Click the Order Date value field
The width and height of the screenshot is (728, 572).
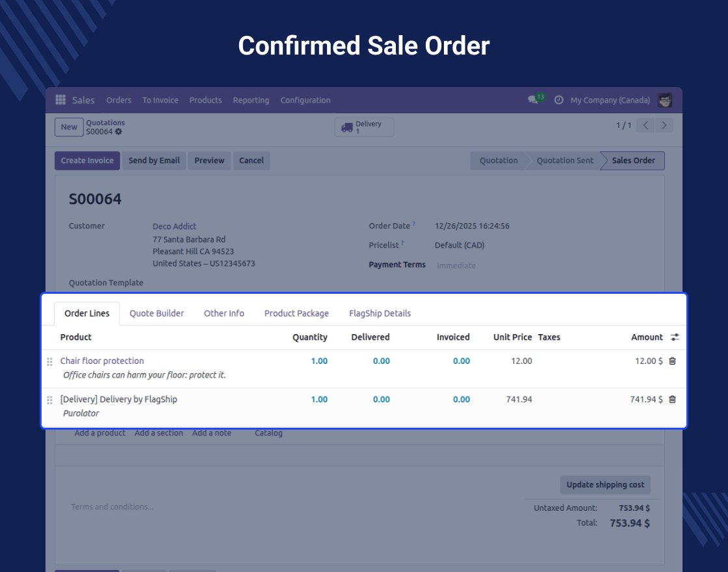(472, 226)
